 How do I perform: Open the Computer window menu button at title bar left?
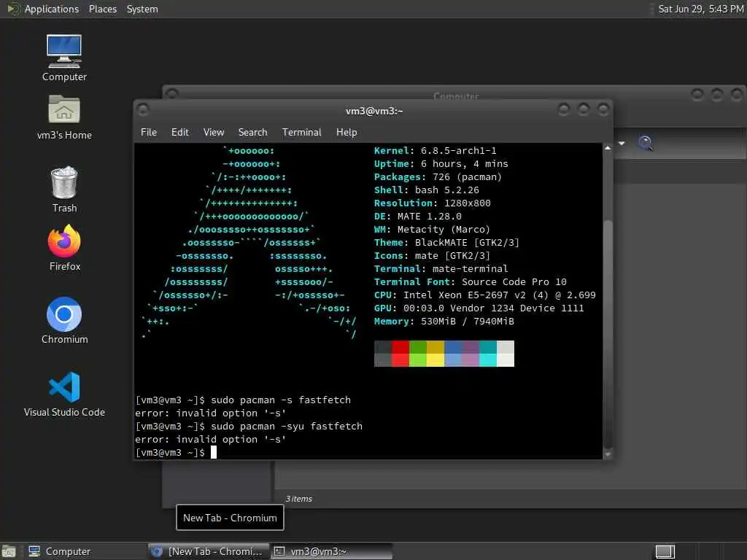[172, 94]
